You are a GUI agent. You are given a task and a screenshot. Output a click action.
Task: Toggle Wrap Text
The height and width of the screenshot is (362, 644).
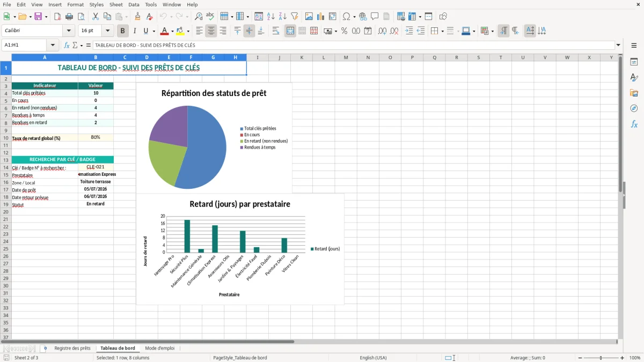pyautogui.click(x=276, y=31)
